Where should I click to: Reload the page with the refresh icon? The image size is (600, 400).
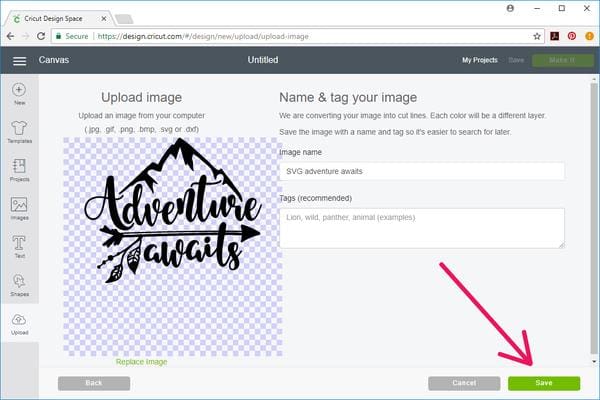[41, 36]
